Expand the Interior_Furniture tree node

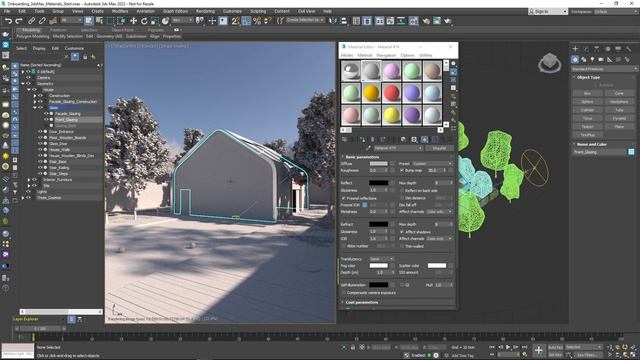29,180
